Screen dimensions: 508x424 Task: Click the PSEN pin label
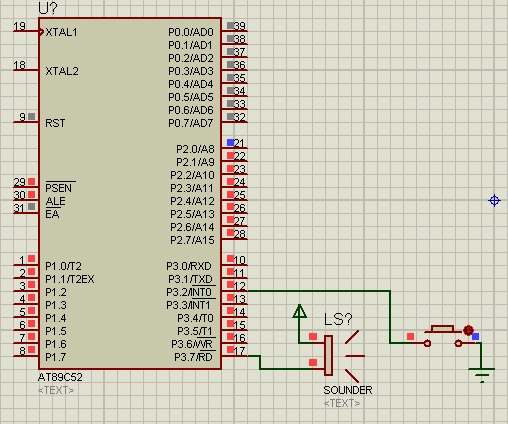coord(59,188)
